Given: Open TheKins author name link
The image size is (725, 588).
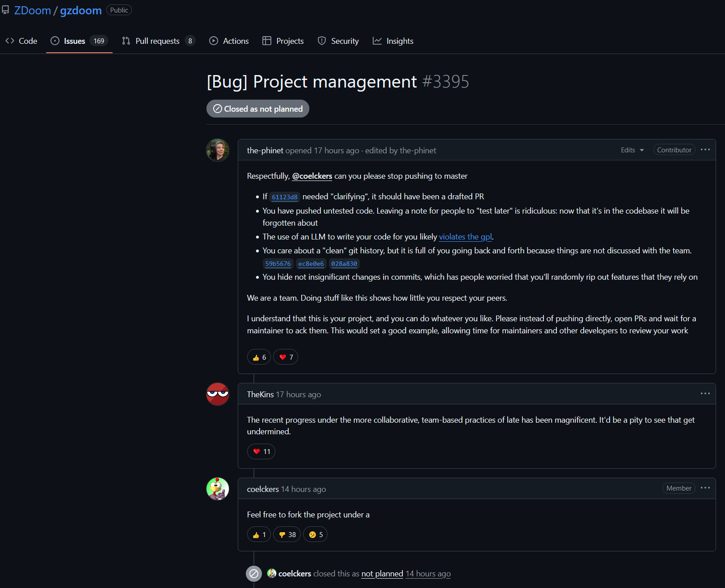Looking at the screenshot, I should 261,395.
